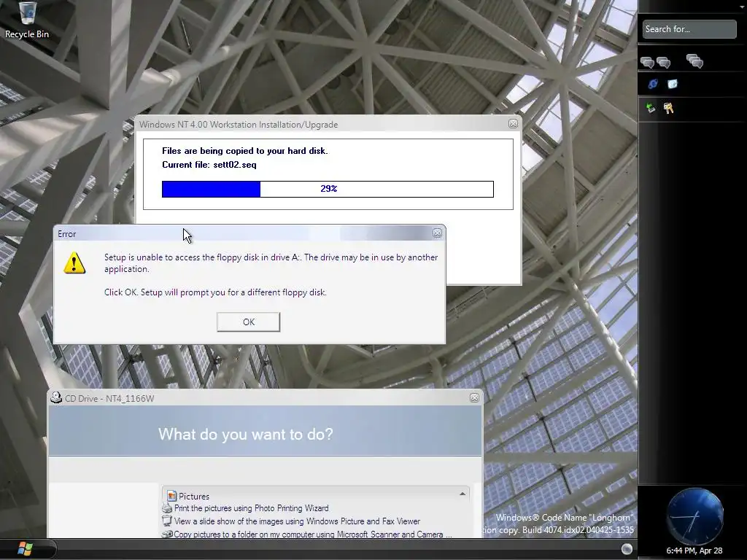Click the CD Drive window title icon
Viewport: 747px width, 560px height.
[56, 397]
